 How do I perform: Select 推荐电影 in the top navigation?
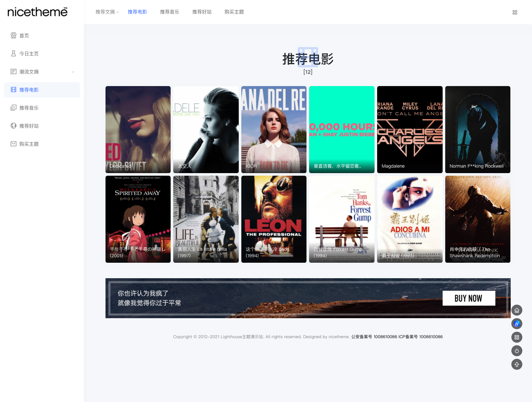pyautogui.click(x=137, y=12)
